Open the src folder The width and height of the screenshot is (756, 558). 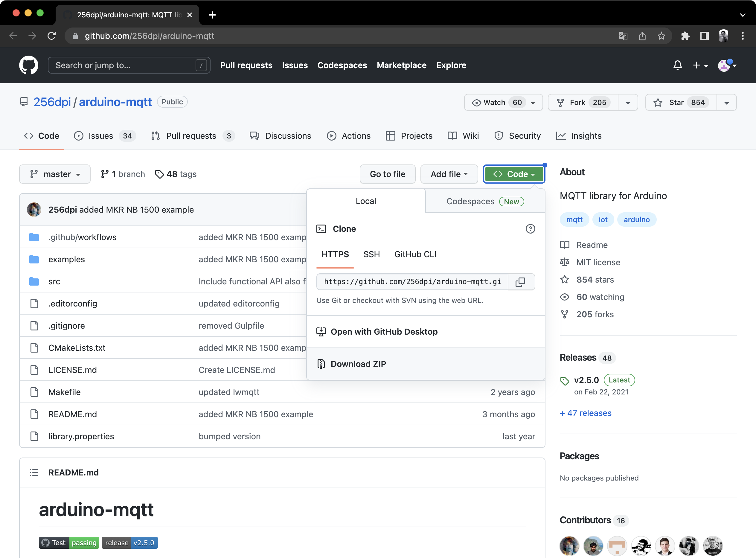point(54,281)
